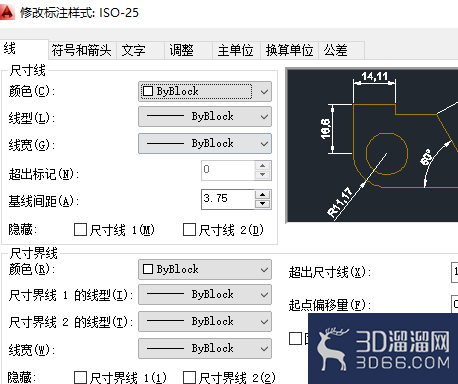Open the 文字 tab
Image resolution: width=458 pixels, height=384 pixels.
[140, 50]
